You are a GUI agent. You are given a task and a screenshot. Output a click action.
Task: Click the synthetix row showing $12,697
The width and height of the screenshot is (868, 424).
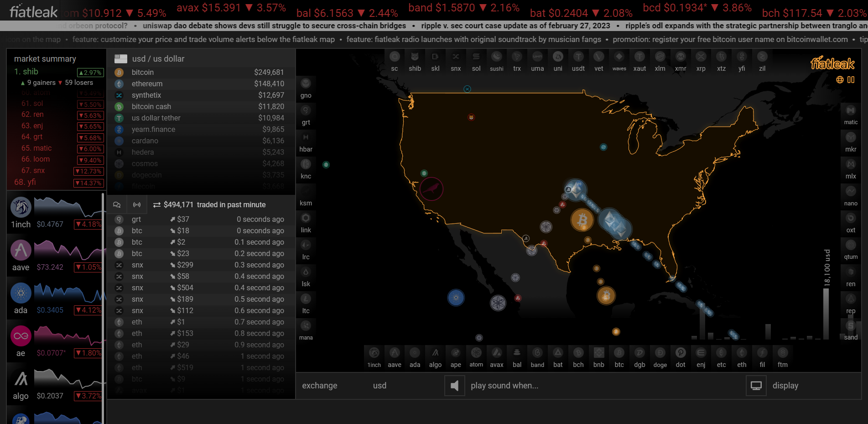click(201, 95)
